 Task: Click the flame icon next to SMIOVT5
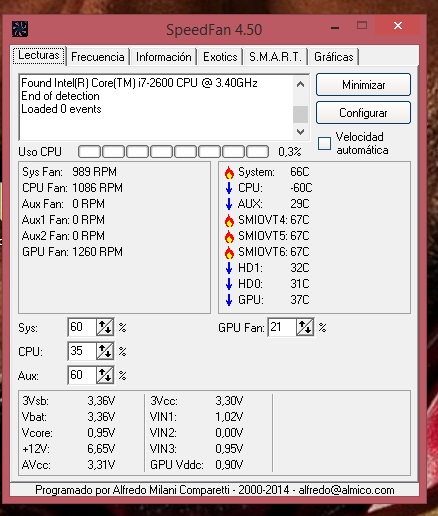point(229,236)
